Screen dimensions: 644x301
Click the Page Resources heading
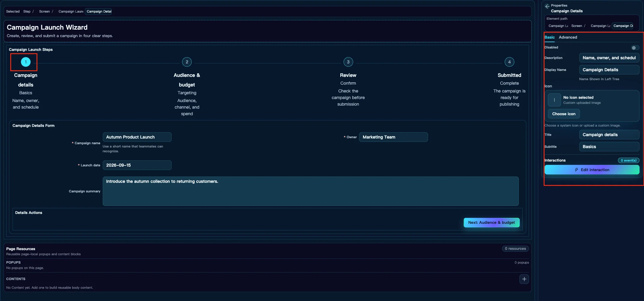point(21,249)
